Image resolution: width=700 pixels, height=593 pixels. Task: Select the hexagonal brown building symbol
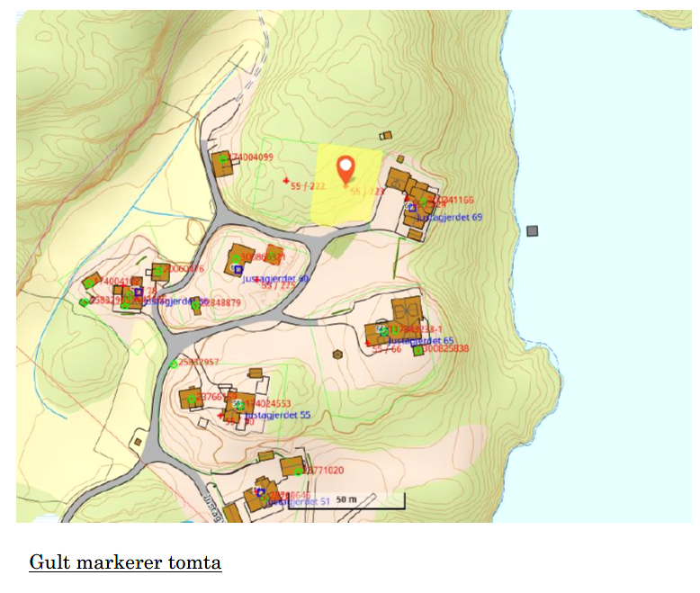click(x=338, y=355)
